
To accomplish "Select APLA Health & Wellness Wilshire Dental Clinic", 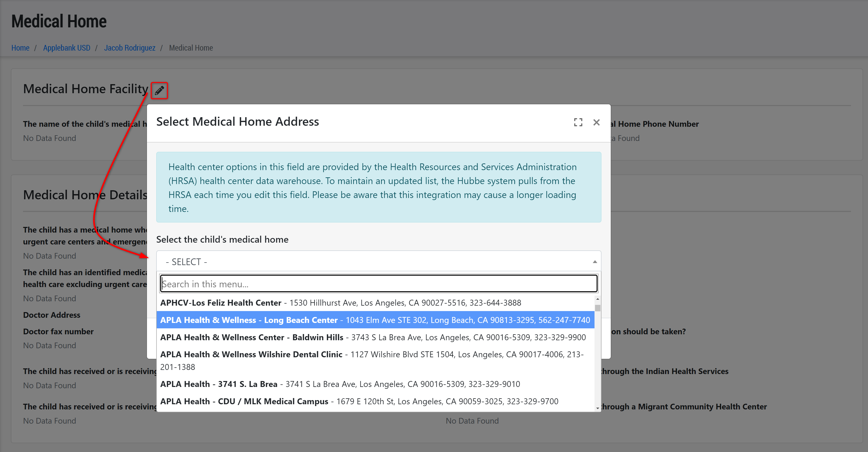I will [x=372, y=360].
